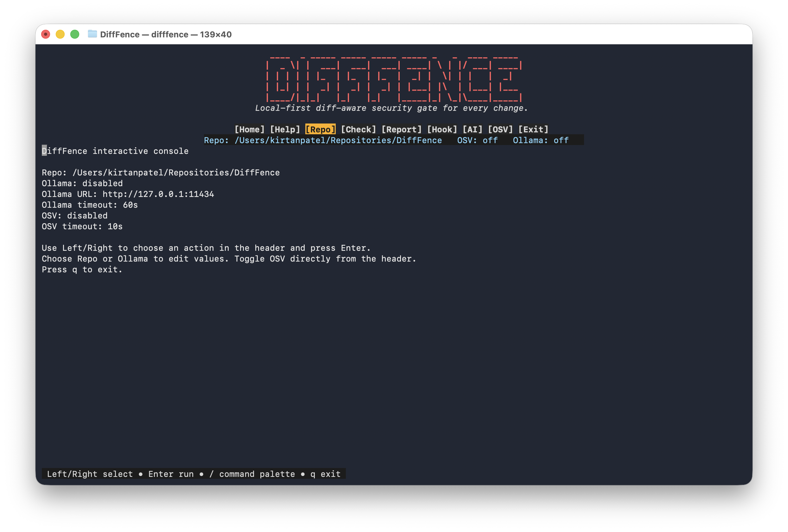The image size is (788, 532).
Task: Click the yellow minimize window button
Action: [60, 34]
